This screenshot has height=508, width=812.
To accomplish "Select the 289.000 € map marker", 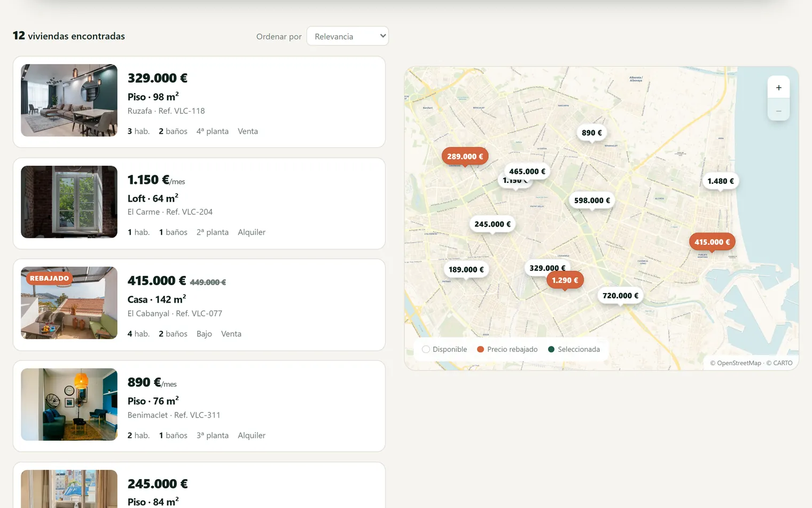I will 465,156.
